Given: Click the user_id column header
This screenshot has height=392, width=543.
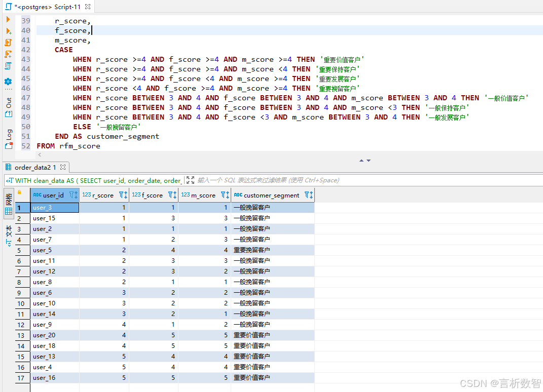Looking at the screenshot, I should click(x=55, y=195).
